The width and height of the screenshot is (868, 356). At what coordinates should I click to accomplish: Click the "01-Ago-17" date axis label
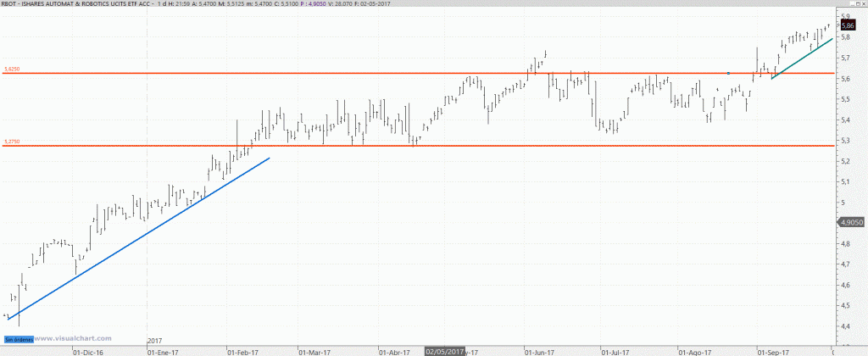(693, 352)
